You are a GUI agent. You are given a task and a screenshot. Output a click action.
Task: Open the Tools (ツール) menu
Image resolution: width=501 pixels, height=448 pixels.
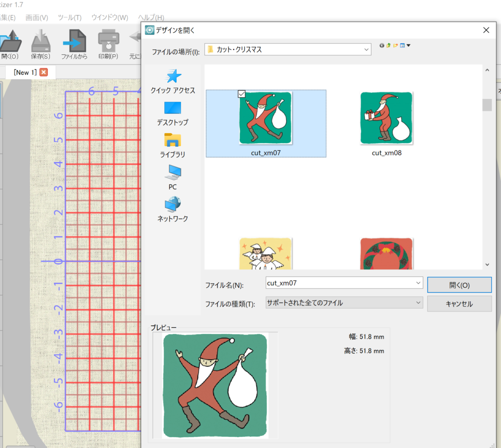pos(69,18)
